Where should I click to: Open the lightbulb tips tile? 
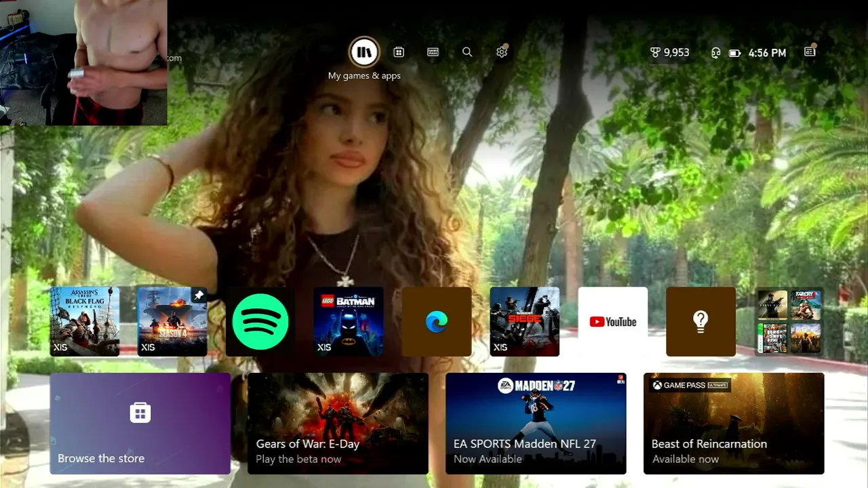pyautogui.click(x=701, y=321)
